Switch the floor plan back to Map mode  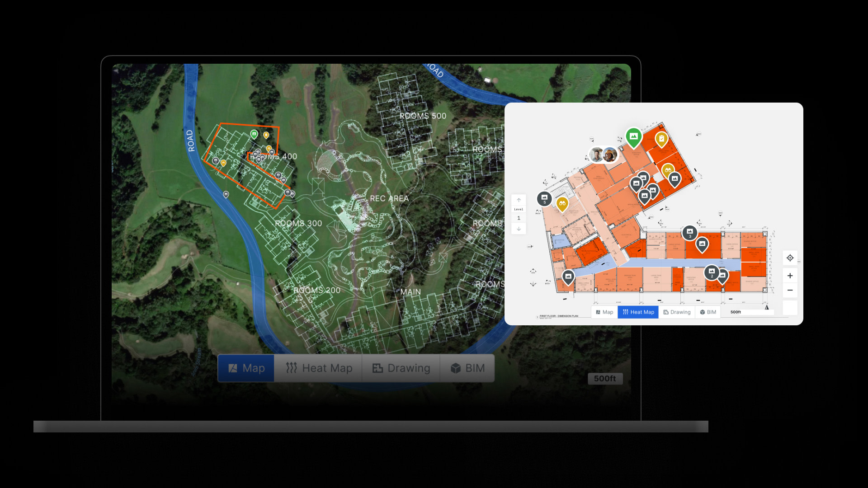[604, 312]
